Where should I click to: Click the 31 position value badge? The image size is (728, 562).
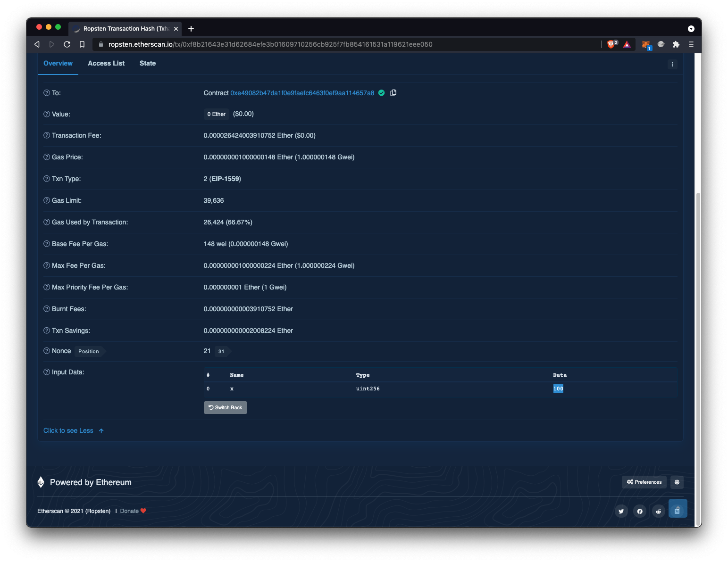221,351
